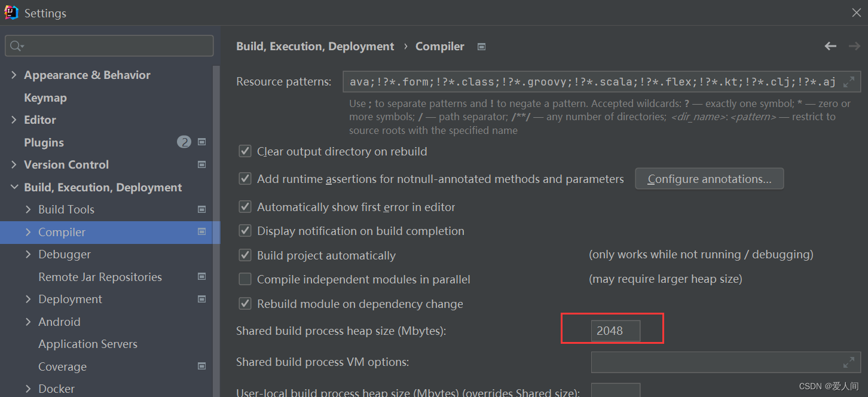The image size is (868, 397).
Task: Click the Compiler breadcrumb label
Action: 439,46
